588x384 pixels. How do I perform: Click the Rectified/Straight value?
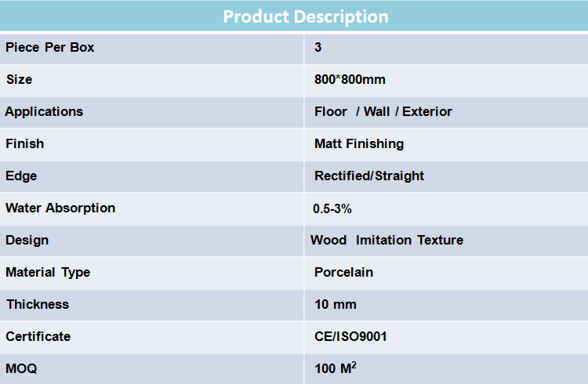(369, 176)
